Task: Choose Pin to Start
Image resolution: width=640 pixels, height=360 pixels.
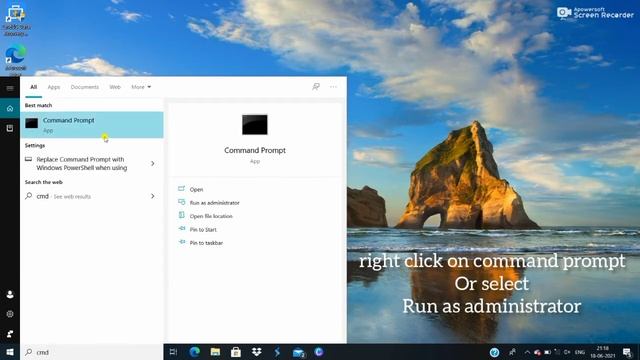Action: point(203,230)
